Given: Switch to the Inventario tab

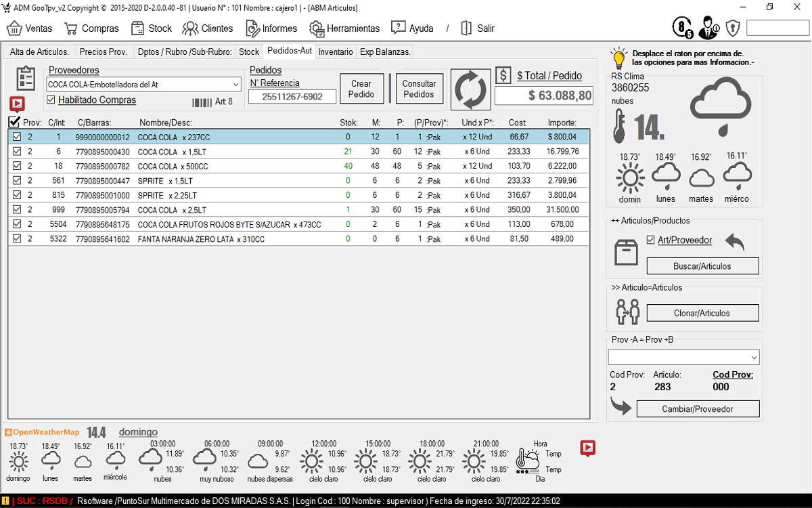Looking at the screenshot, I should pos(336,51).
